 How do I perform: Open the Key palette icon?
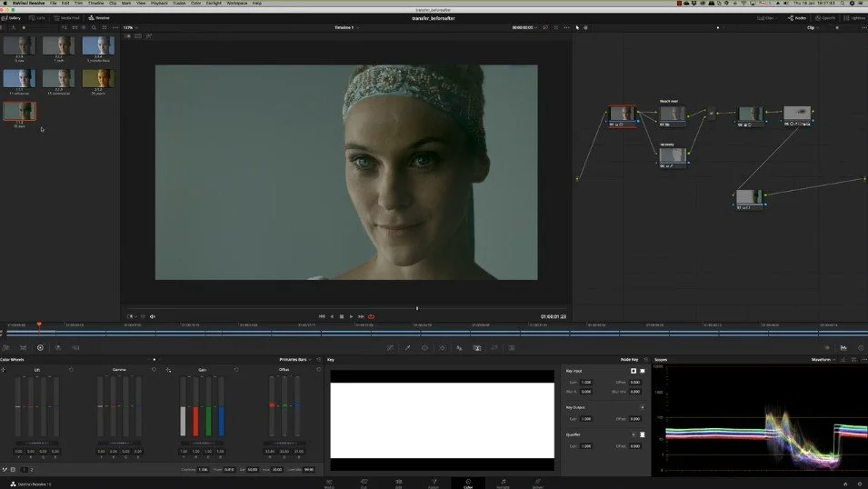(476, 348)
